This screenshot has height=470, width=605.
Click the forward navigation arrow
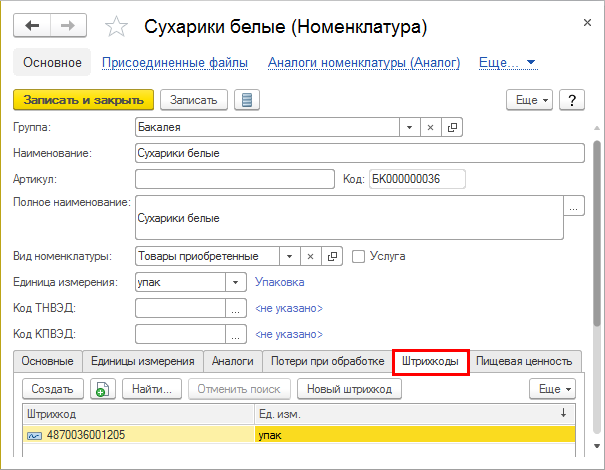tap(68, 25)
